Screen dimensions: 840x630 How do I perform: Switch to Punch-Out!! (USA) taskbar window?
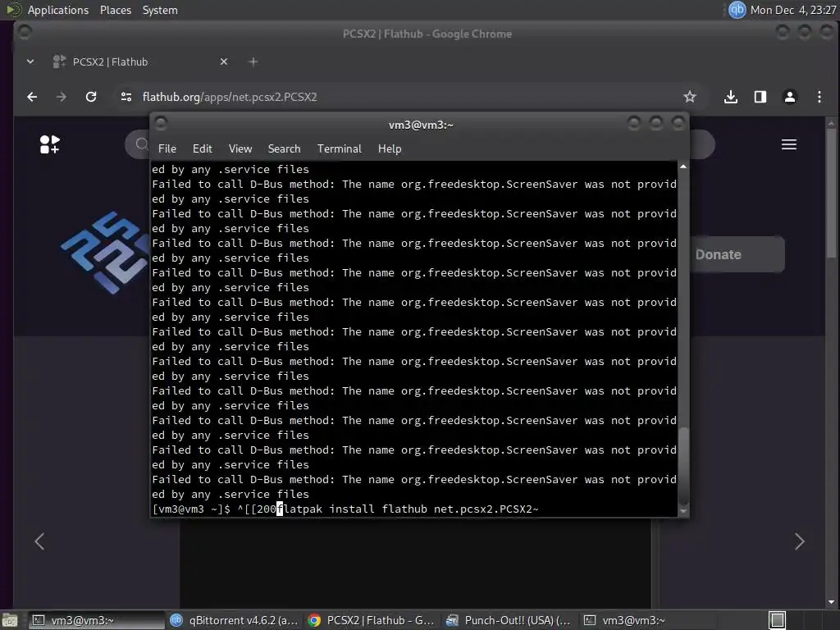pyautogui.click(x=509, y=620)
